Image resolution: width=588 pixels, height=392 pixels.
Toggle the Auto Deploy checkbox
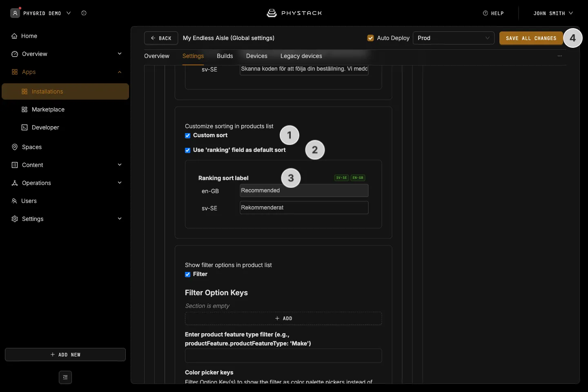coord(371,38)
